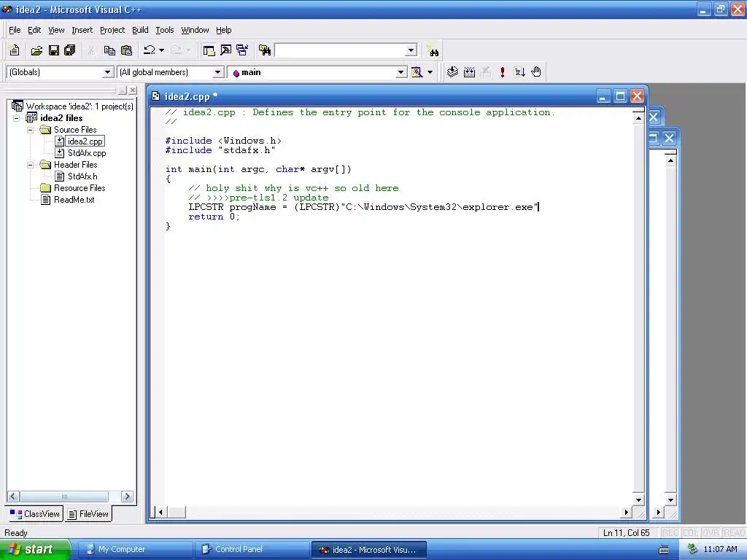Click the Undo arrow icon
Image resolution: width=747 pixels, height=560 pixels.
[x=150, y=50]
